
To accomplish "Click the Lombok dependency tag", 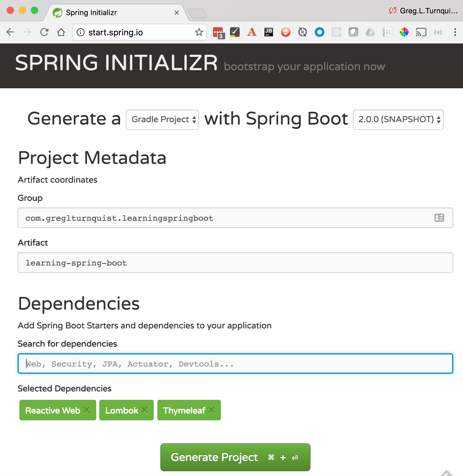I will 126,410.
